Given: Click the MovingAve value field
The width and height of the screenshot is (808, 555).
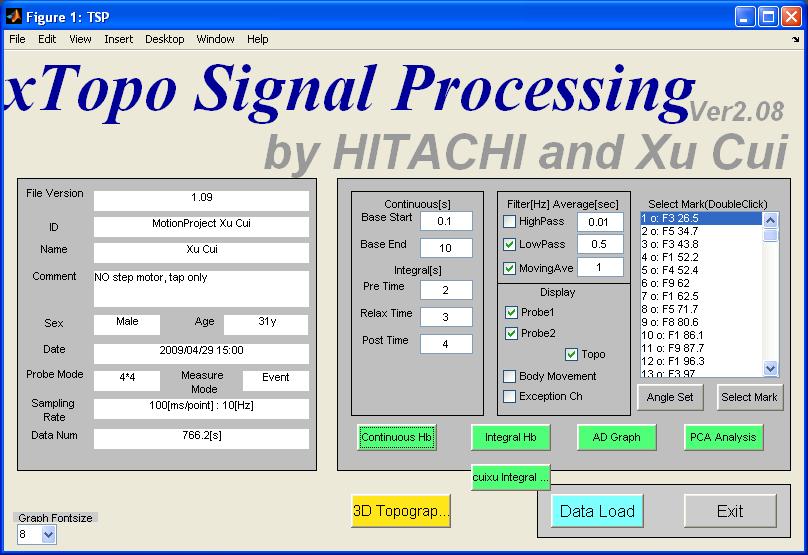Looking at the screenshot, I should point(600,267).
